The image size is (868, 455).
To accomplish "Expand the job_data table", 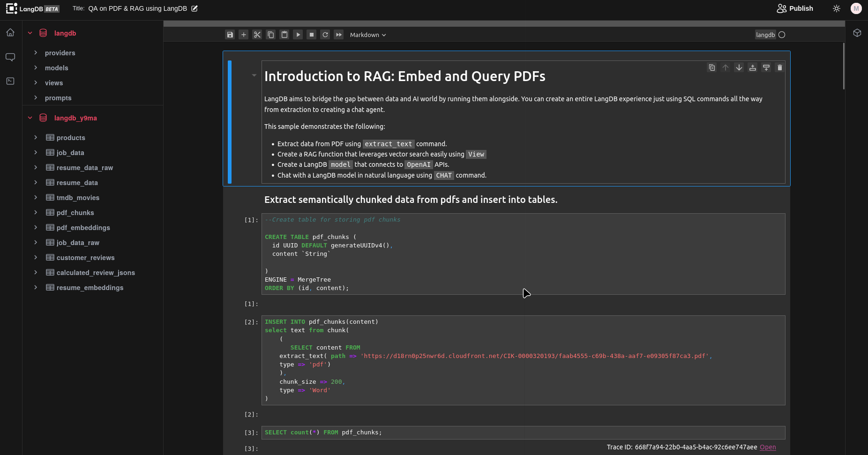I will tap(36, 153).
